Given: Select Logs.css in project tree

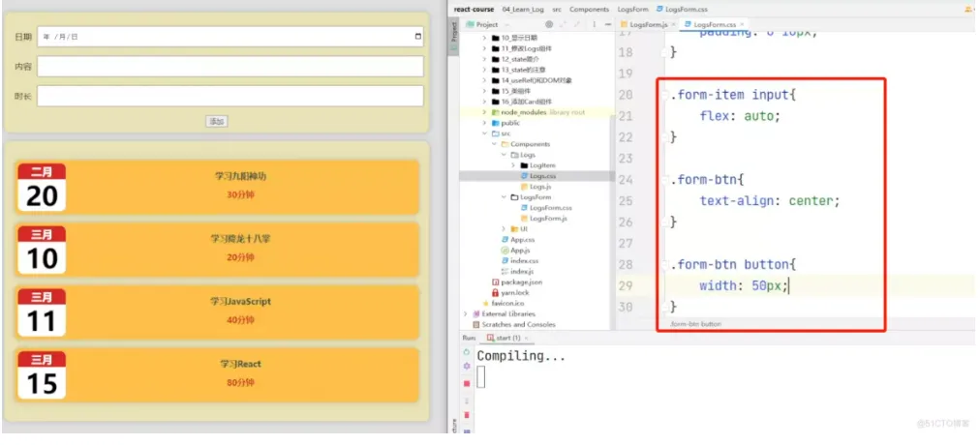Looking at the screenshot, I should (542, 176).
